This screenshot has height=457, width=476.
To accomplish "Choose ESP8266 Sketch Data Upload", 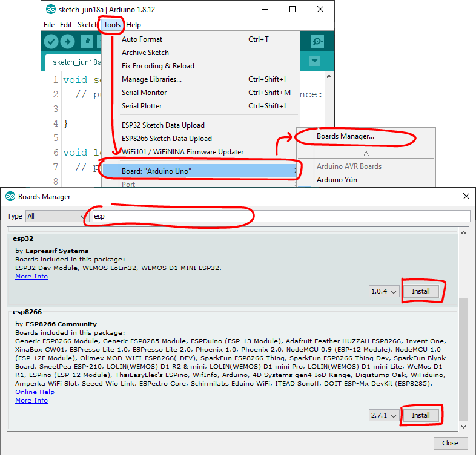I will pos(200,139).
